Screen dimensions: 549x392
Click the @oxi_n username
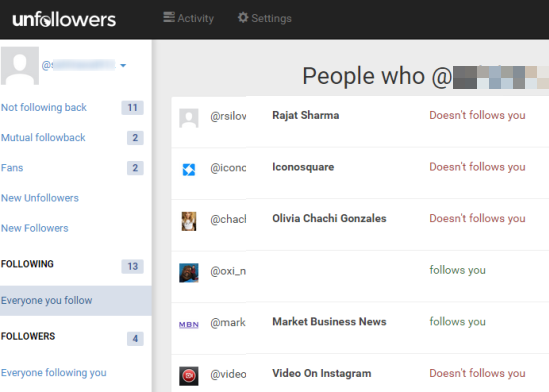(228, 271)
